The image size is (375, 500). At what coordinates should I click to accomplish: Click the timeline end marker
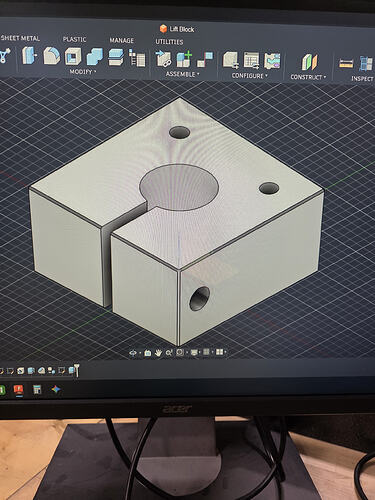click(x=77, y=370)
